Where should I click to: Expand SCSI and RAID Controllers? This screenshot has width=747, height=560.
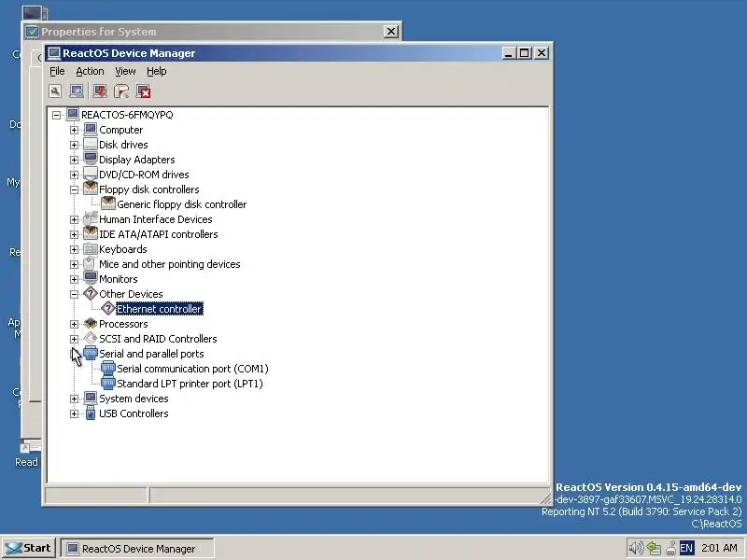[74, 339]
